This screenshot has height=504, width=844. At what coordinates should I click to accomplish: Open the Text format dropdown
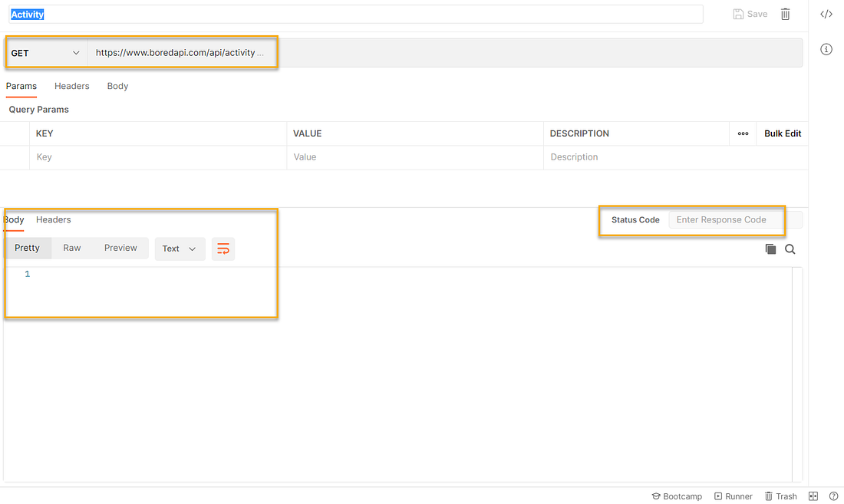click(180, 249)
